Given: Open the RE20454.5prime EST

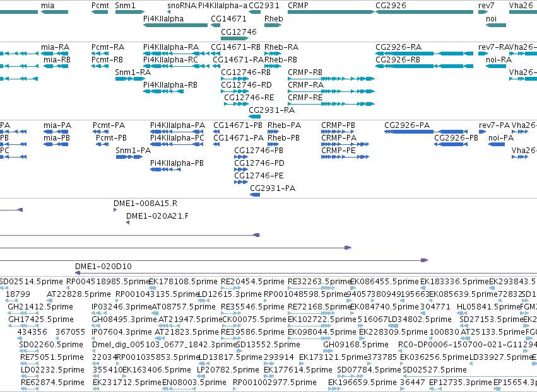Looking at the screenshot, I should point(230,288).
